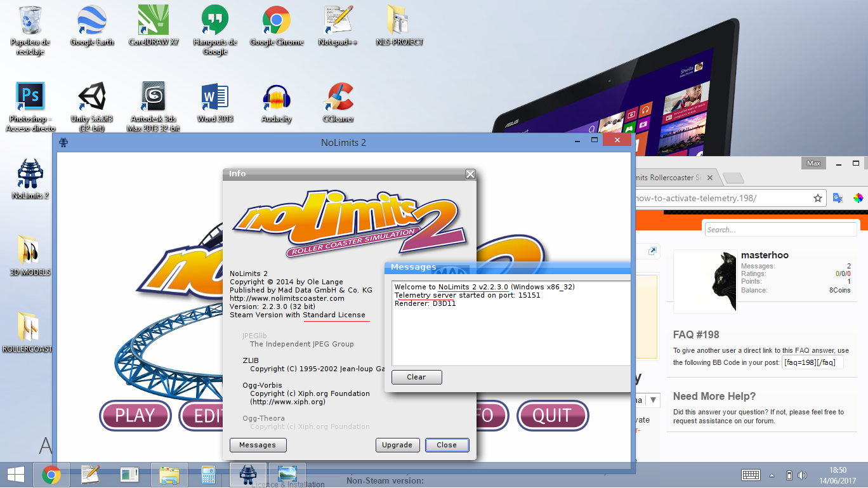868x488 pixels.
Task: Click the Ogg-Vorbis credits heading
Action: click(x=262, y=385)
